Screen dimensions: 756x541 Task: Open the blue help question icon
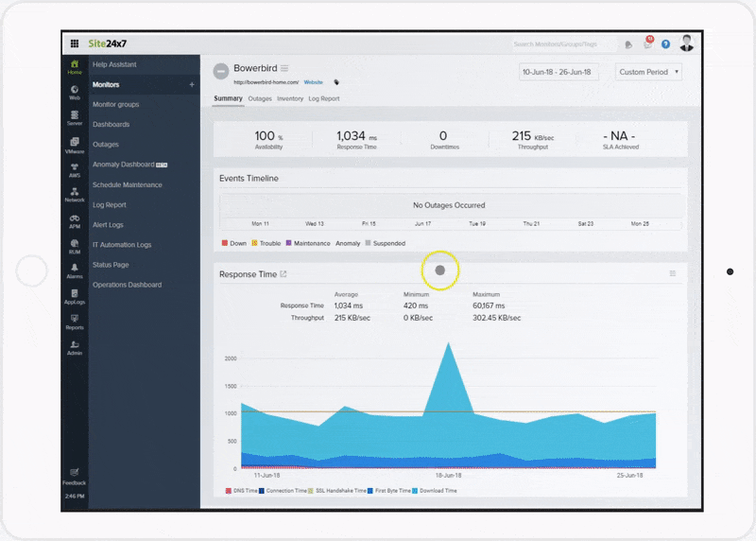666,44
